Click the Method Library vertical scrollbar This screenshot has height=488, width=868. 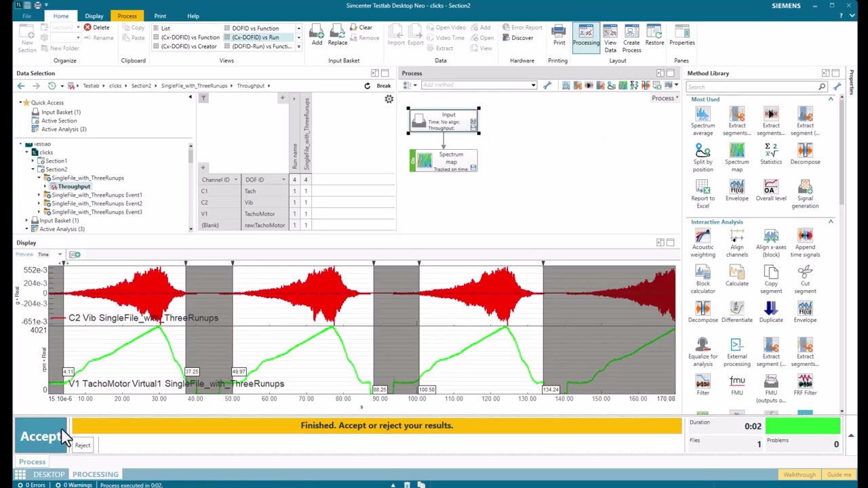pos(842,149)
